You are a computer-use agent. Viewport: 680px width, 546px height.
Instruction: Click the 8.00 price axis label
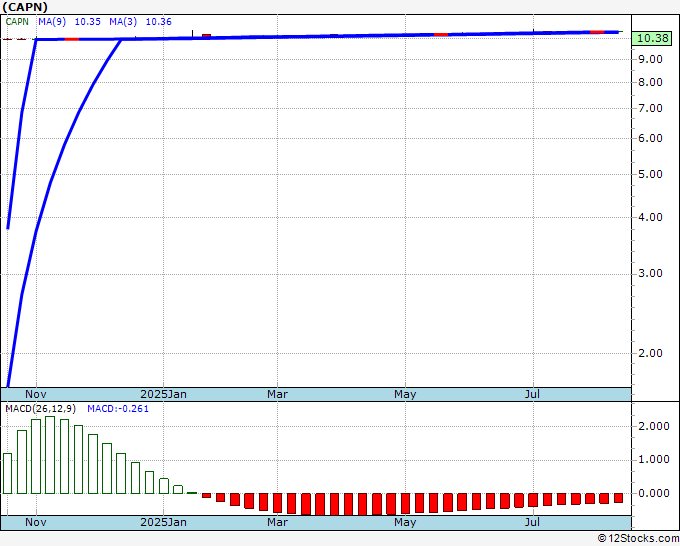tap(651, 82)
